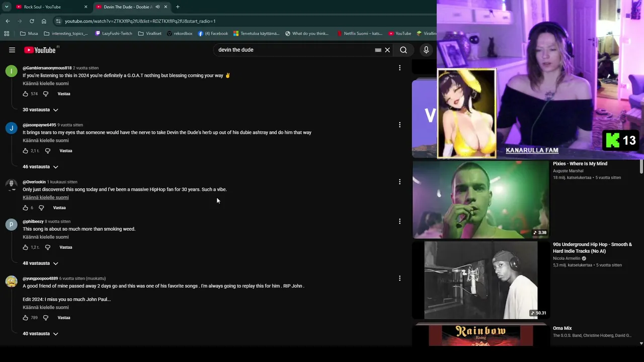Reply (Vastaa) to philbeezy comment

(66, 247)
